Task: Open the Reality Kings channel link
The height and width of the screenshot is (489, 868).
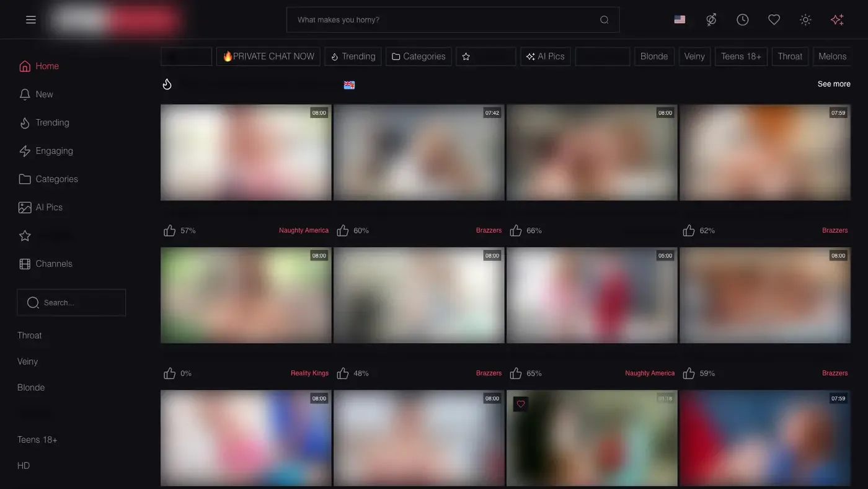Action: (x=309, y=373)
